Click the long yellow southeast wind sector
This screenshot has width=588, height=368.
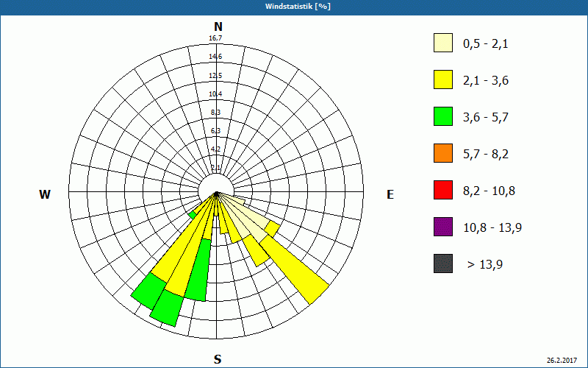pos(296,271)
